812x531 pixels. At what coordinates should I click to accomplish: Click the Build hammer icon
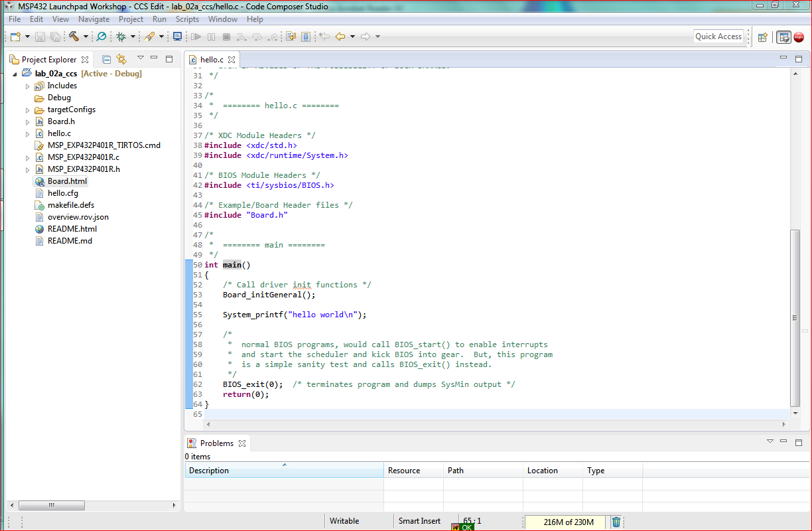click(73, 37)
